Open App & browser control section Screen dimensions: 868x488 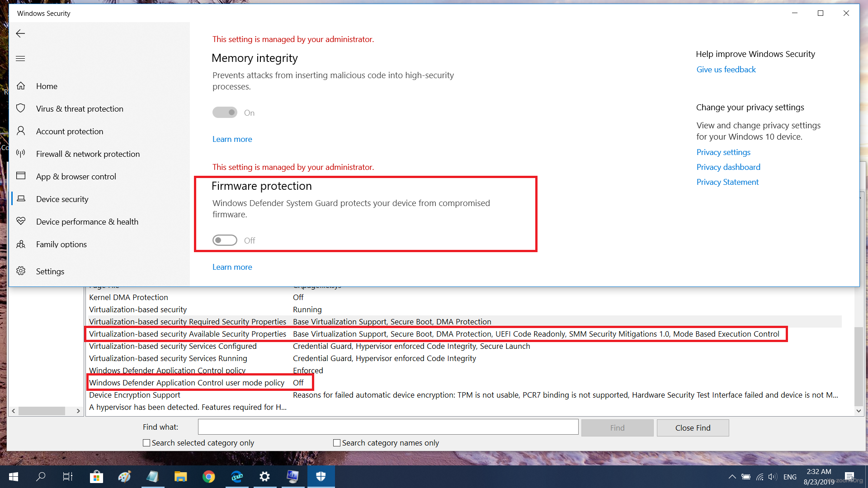tap(76, 177)
